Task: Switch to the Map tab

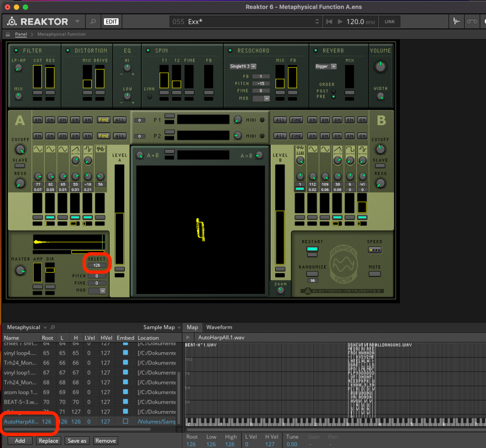Action: (x=192, y=327)
